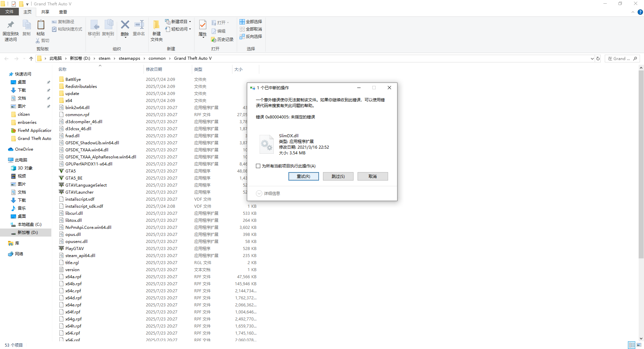Select the common.rpf file

pyautogui.click(x=77, y=115)
